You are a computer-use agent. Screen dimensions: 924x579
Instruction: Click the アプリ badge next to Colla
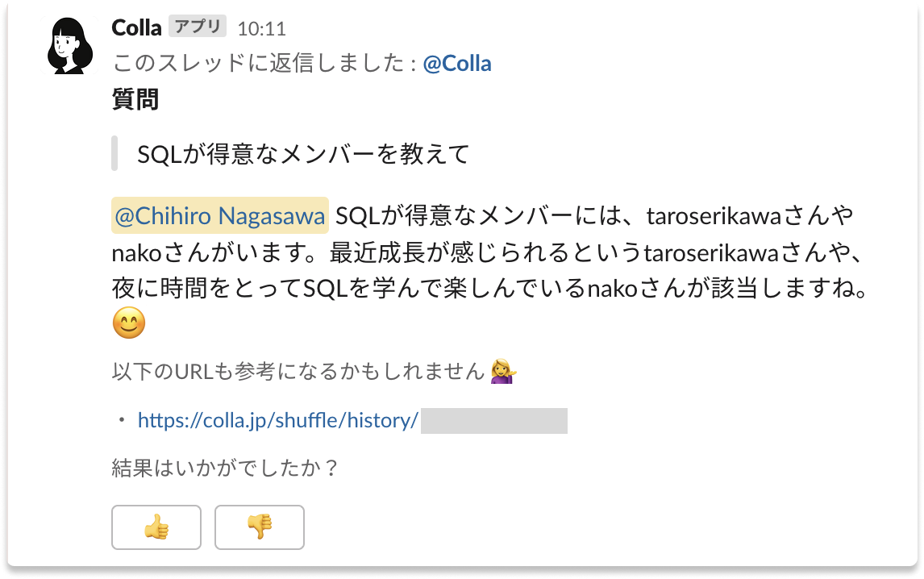point(198,27)
